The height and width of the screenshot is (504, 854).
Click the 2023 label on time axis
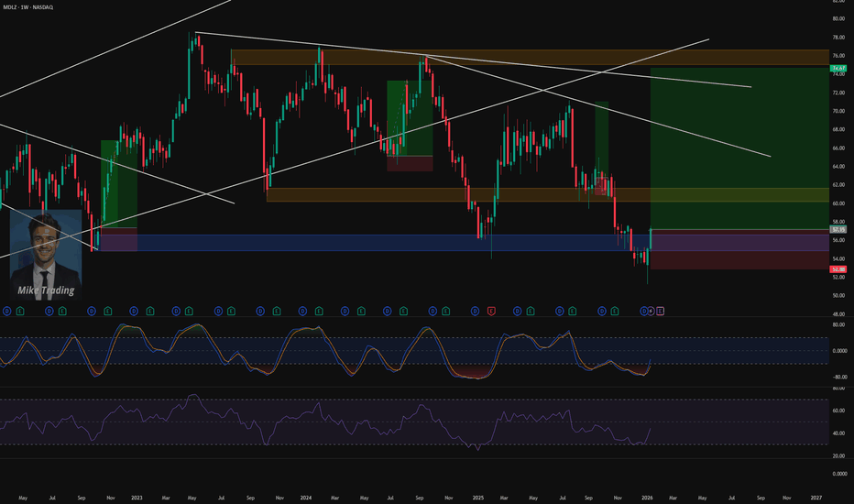(x=137, y=498)
